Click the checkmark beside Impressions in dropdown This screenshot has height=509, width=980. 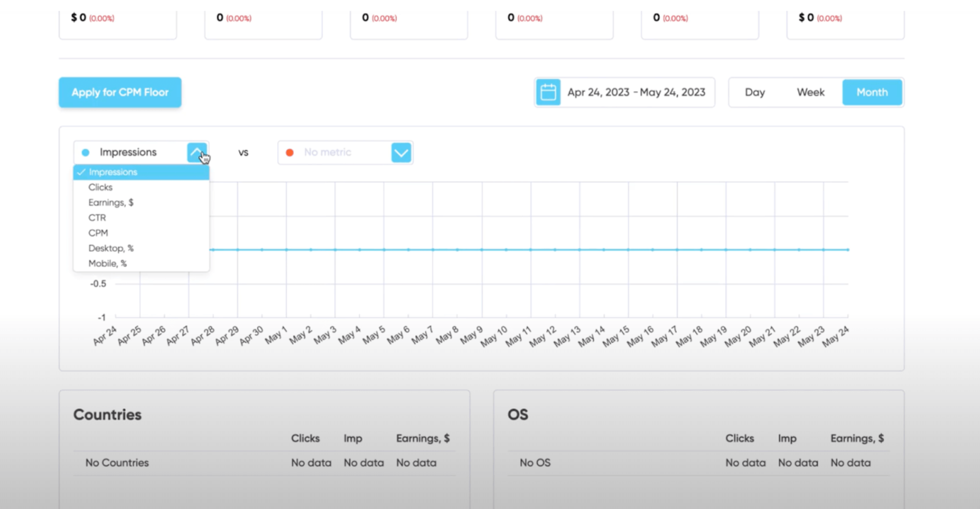[x=81, y=172]
